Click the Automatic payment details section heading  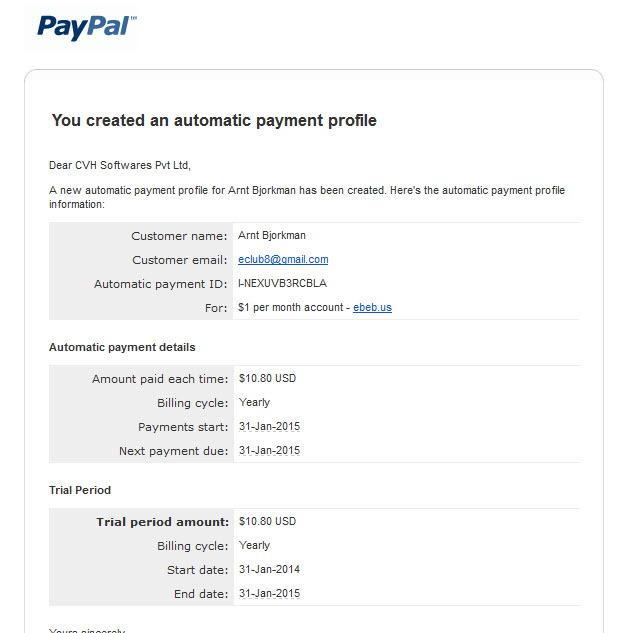(122, 347)
